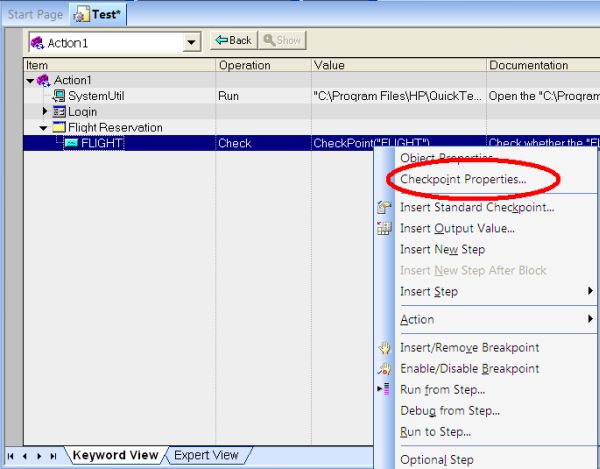Click the SystemUtil computer icon
This screenshot has width=600, height=469.
(x=59, y=96)
